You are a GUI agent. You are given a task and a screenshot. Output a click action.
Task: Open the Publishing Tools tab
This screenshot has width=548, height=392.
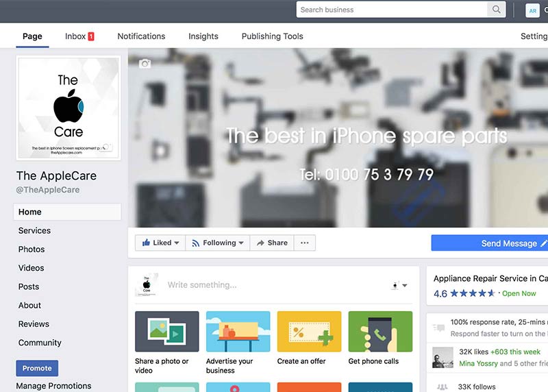pyautogui.click(x=272, y=36)
